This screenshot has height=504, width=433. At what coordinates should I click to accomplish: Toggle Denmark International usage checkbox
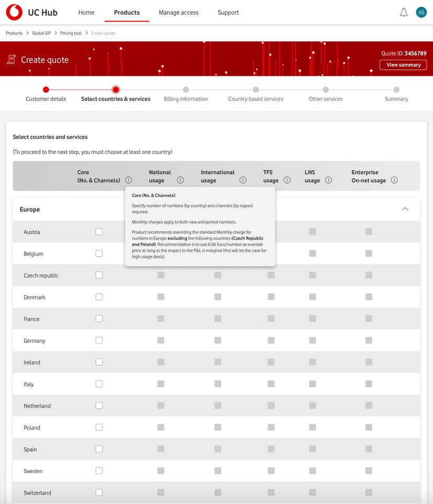pos(218,297)
